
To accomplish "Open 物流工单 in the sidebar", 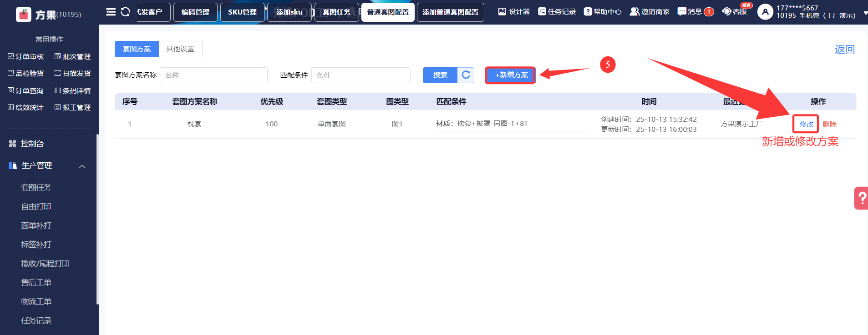I will tap(36, 301).
